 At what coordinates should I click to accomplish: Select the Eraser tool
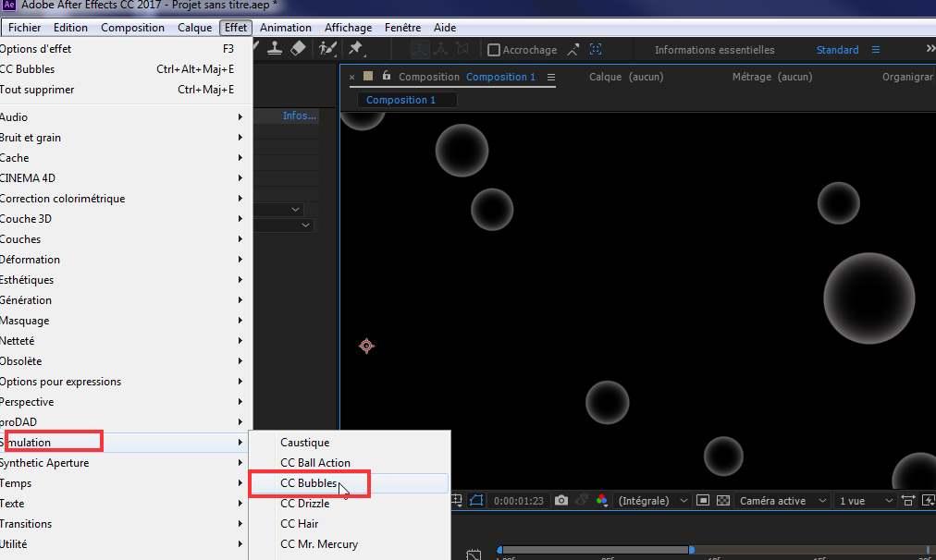pyautogui.click(x=298, y=49)
